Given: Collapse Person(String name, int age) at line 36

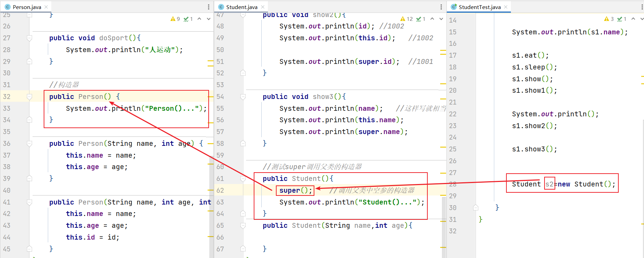Looking at the screenshot, I should click(29, 143).
